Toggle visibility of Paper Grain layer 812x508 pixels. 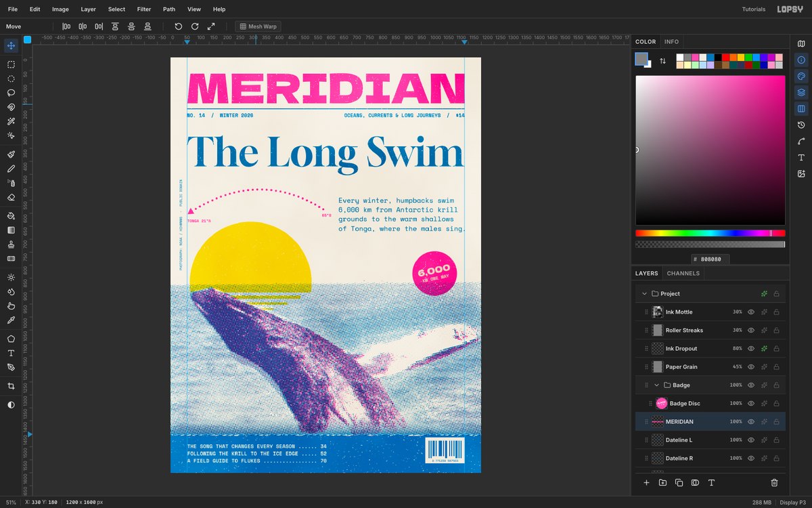coord(750,367)
